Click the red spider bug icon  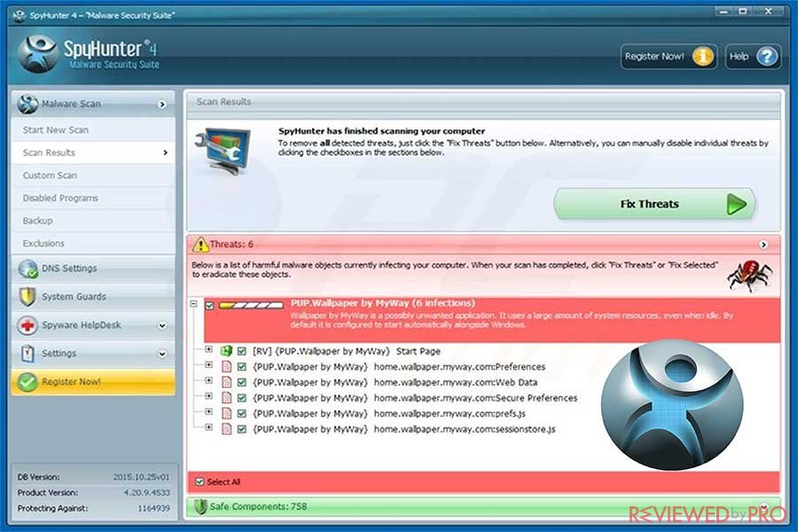(749, 275)
